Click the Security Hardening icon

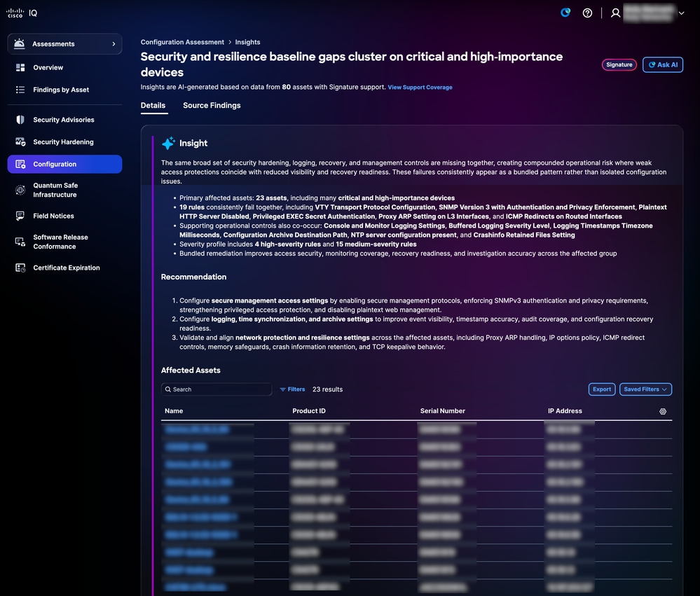[20, 142]
